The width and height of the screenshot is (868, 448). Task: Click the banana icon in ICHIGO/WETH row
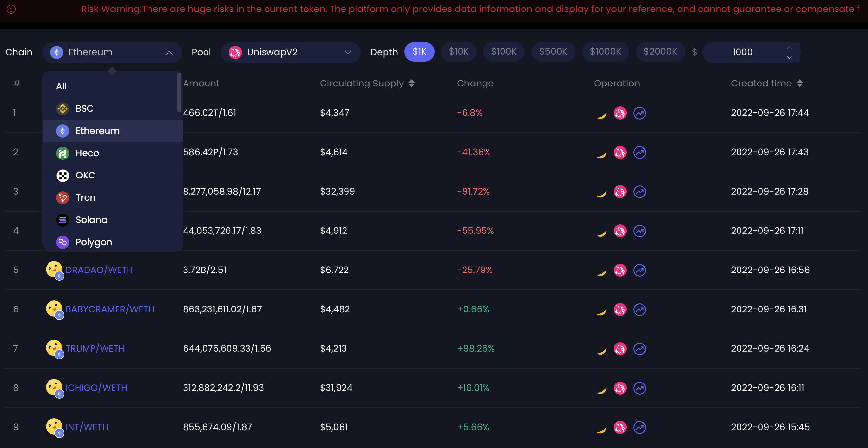(x=601, y=388)
